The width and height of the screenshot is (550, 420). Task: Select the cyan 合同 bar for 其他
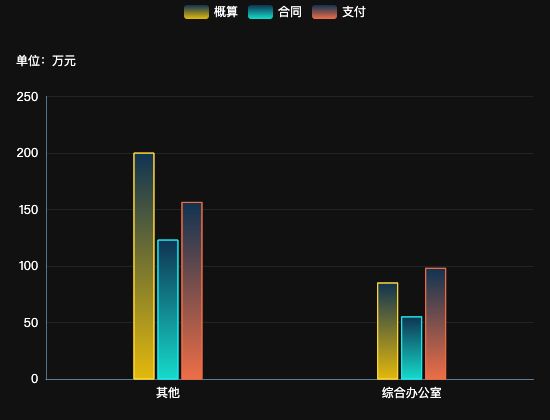[168, 309]
